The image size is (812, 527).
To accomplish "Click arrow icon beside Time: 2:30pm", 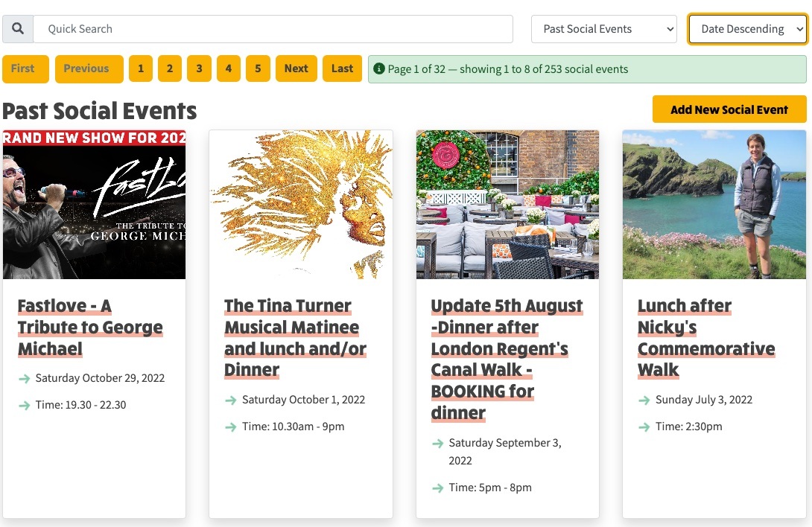I will pos(644,427).
